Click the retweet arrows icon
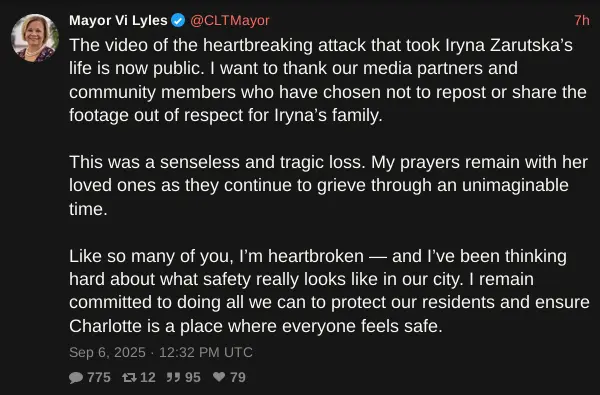 point(129,378)
